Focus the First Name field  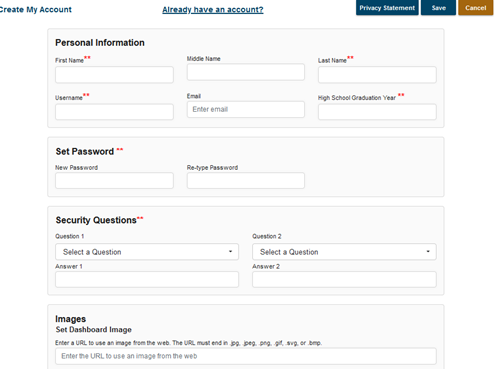114,75
